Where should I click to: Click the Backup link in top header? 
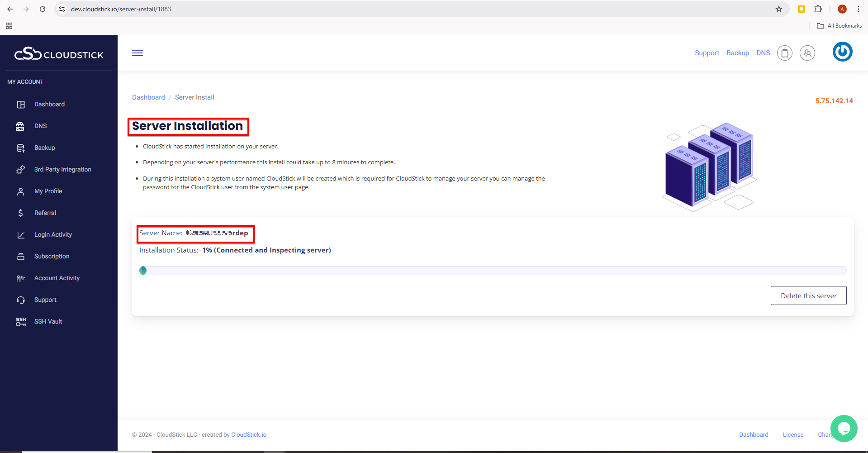[x=738, y=53]
